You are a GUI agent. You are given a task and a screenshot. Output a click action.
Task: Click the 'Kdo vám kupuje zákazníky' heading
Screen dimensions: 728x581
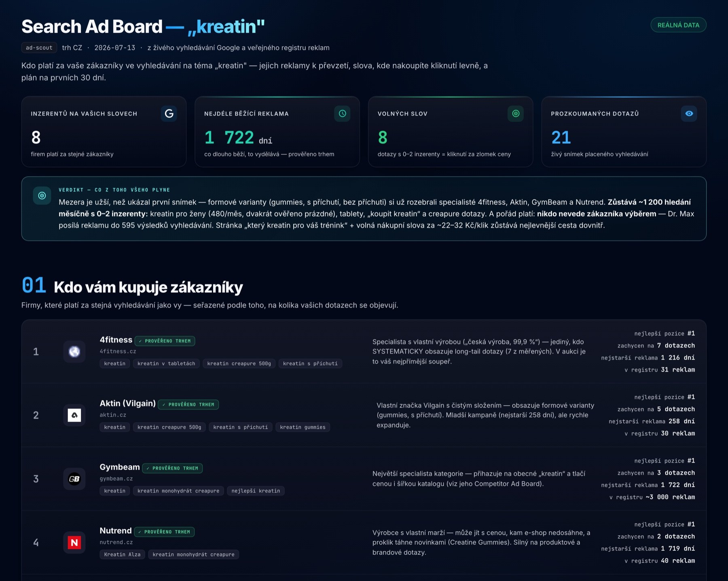148,287
